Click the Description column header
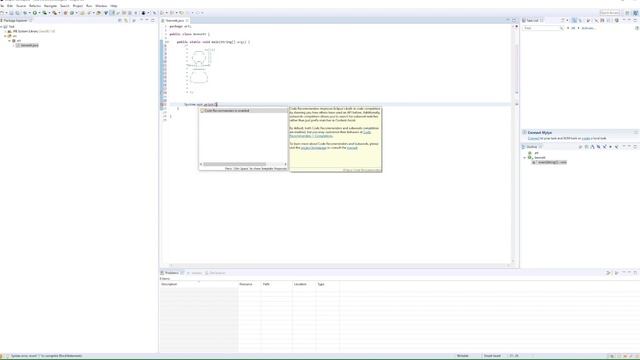This screenshot has width=640, height=360. pos(199,284)
